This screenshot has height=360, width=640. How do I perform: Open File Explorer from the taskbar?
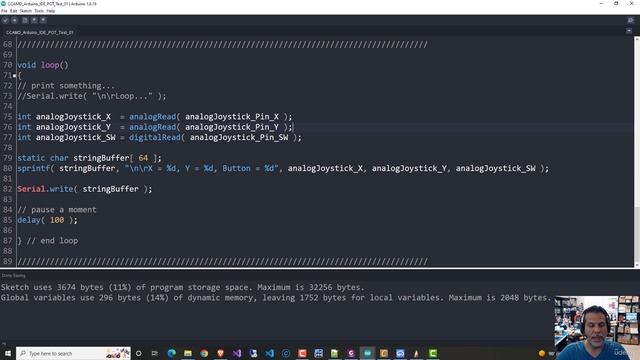point(188,353)
